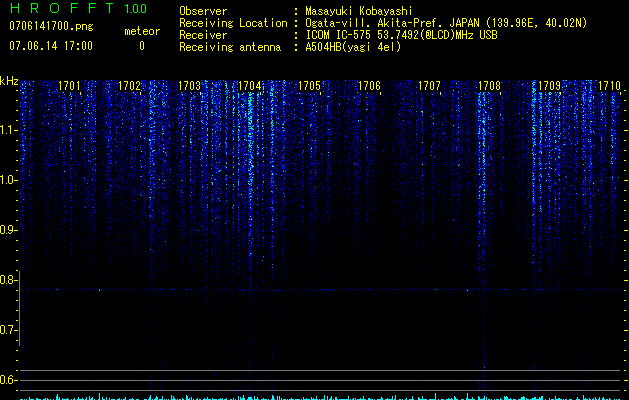
Task: Click the 1.1 kHz axis label
Action: [8, 130]
